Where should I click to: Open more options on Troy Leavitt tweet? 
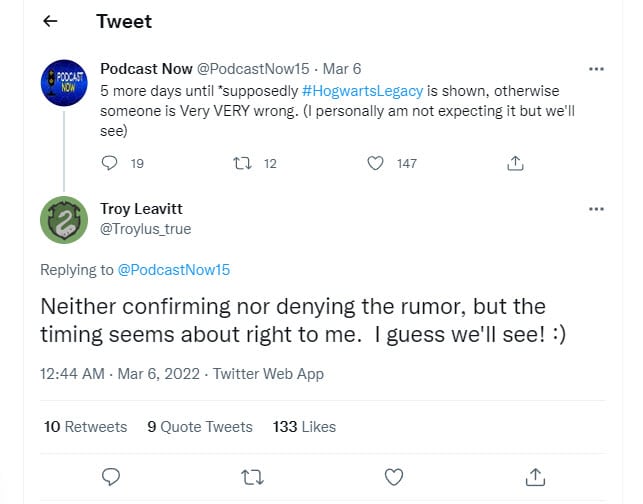click(596, 209)
